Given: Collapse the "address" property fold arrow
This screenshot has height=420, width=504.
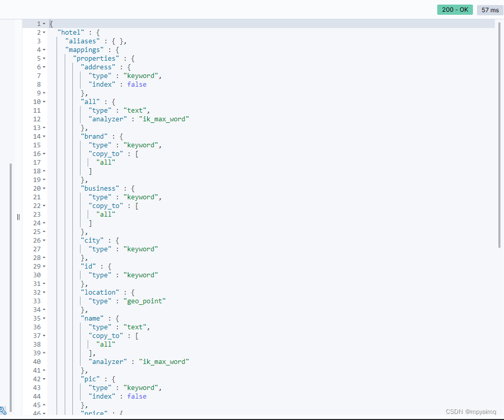Looking at the screenshot, I should coord(44,67).
